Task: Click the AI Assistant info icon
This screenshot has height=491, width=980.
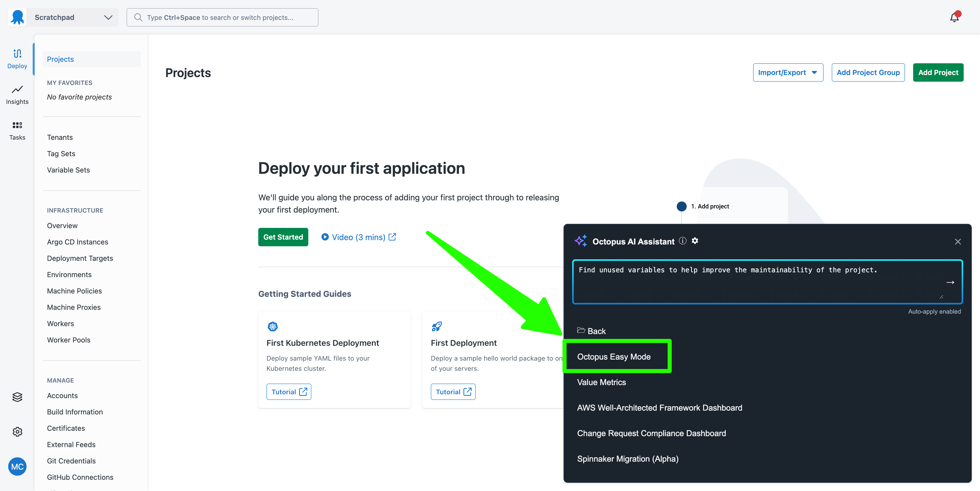Action: point(682,241)
